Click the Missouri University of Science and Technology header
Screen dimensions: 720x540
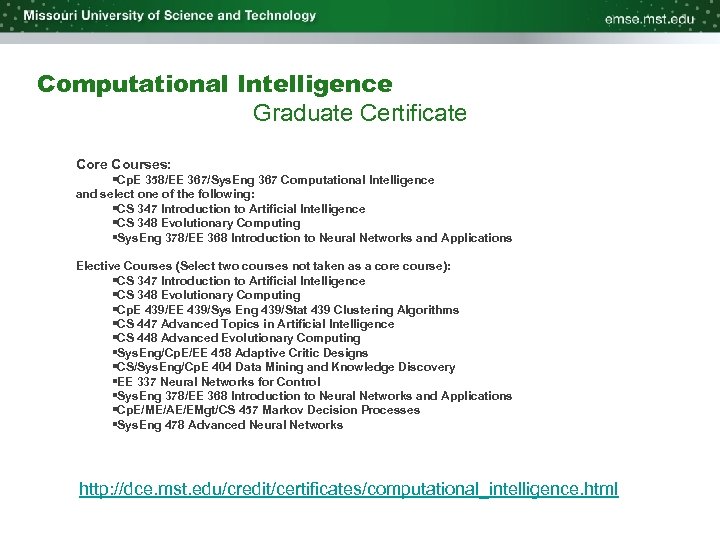click(x=170, y=16)
